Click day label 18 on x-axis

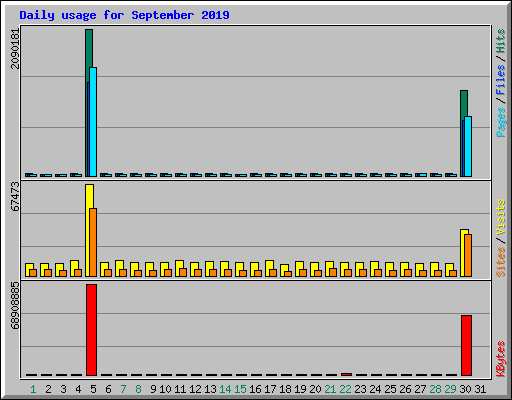tap(285, 389)
